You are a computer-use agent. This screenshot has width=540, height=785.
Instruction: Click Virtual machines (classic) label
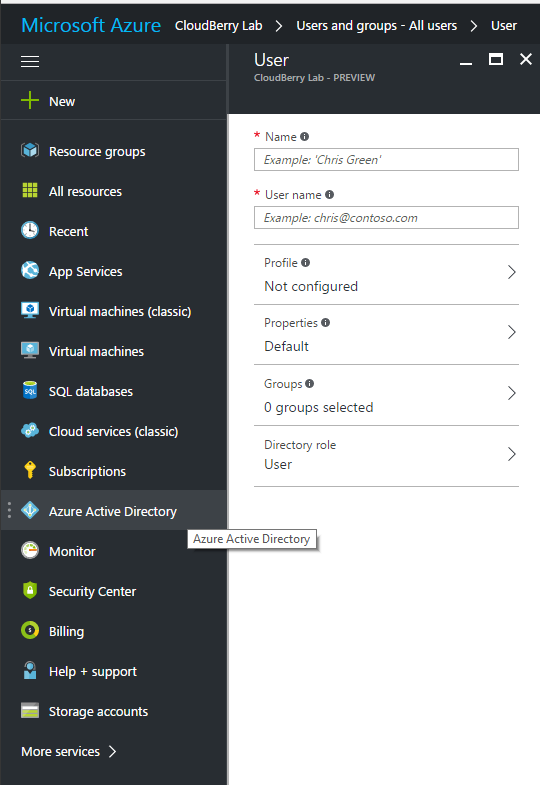120,311
